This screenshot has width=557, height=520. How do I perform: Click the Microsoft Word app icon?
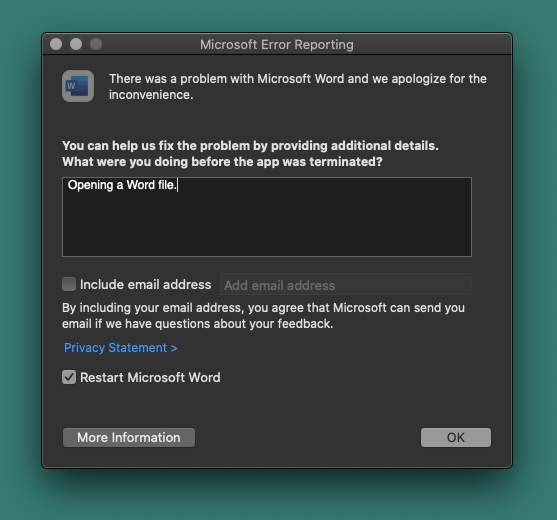[x=78, y=86]
